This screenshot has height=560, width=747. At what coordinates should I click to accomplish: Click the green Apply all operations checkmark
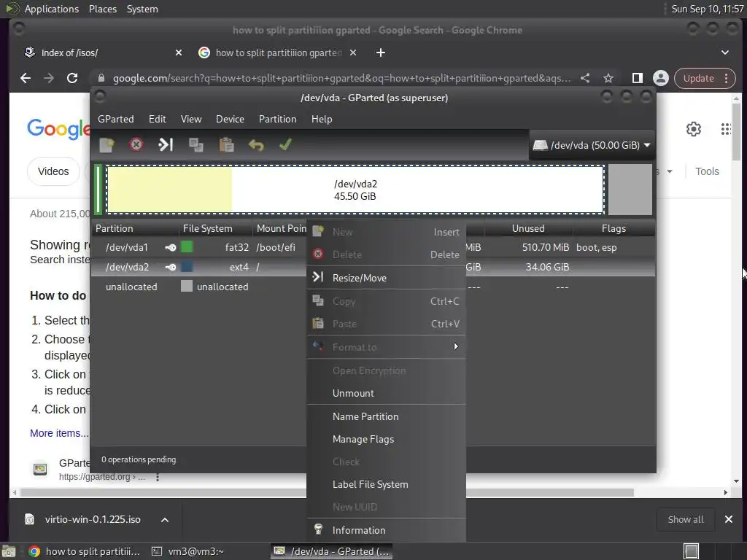pyautogui.click(x=285, y=144)
